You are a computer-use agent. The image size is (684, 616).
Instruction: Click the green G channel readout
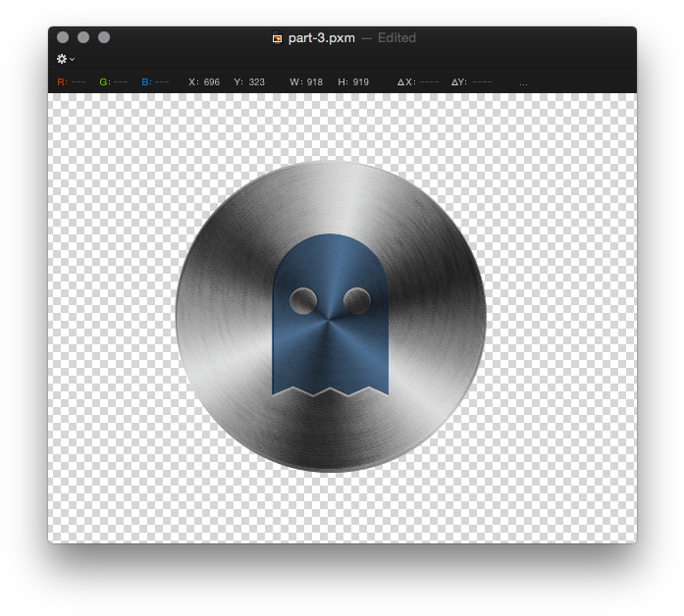pyautogui.click(x=114, y=82)
